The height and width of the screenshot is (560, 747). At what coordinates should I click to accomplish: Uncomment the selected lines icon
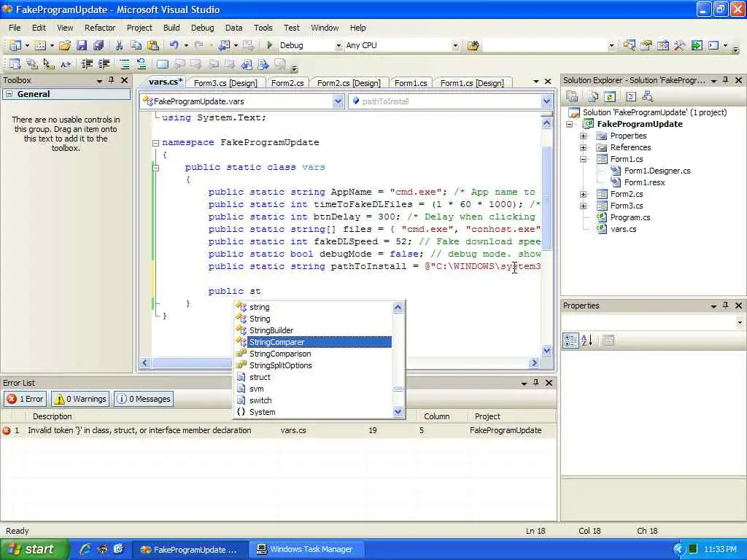[x=141, y=64]
